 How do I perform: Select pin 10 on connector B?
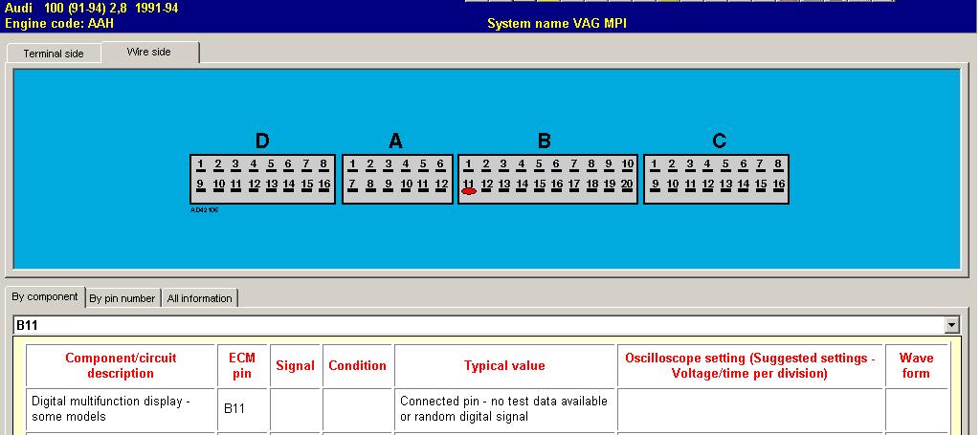(627, 165)
